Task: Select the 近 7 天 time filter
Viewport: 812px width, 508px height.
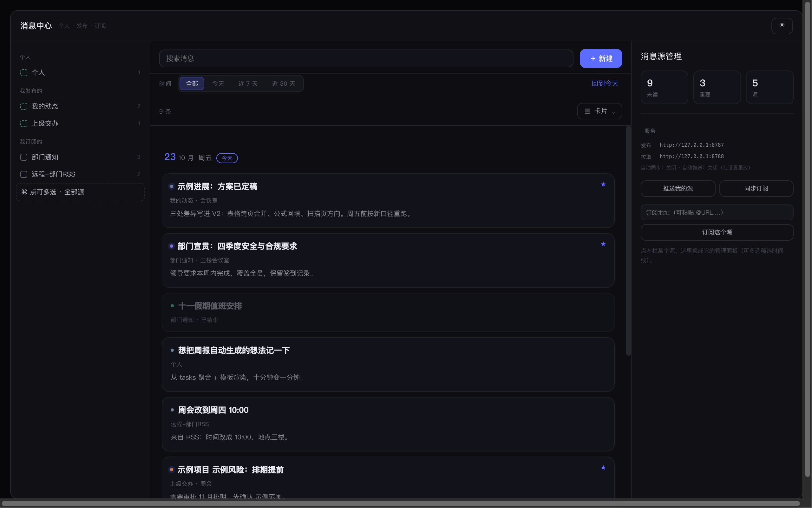Action: point(248,83)
